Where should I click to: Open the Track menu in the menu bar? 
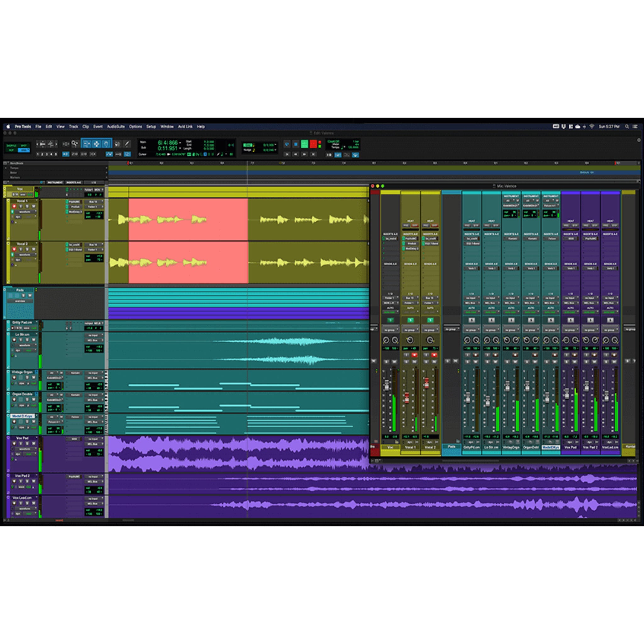(x=73, y=127)
